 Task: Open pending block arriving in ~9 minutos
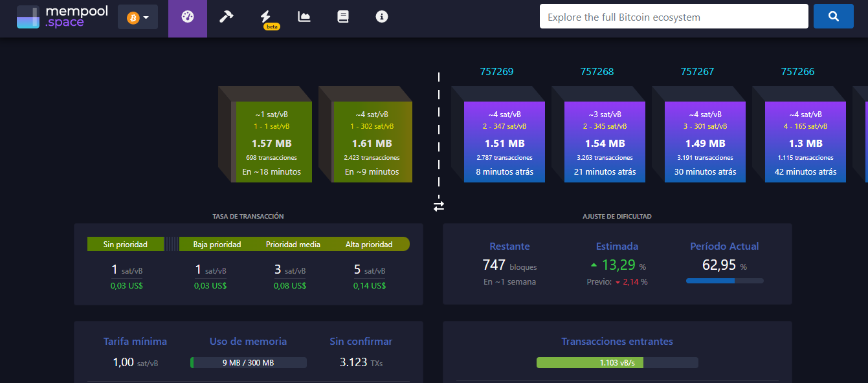click(x=372, y=142)
